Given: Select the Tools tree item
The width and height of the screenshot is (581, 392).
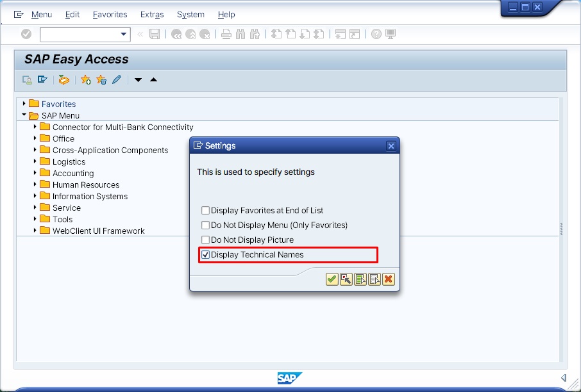Looking at the screenshot, I should point(62,219).
